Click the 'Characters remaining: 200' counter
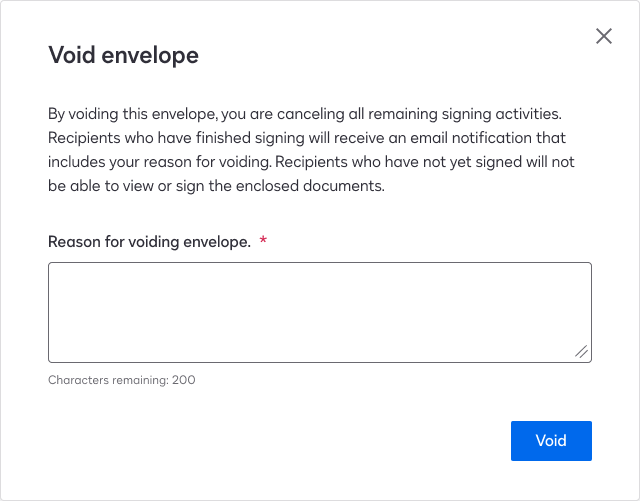640x501 pixels. pyautogui.click(x=122, y=380)
